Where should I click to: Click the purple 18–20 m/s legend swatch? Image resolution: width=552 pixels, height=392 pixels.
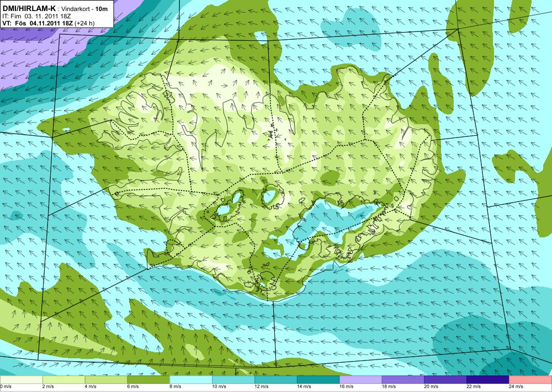click(x=403, y=380)
